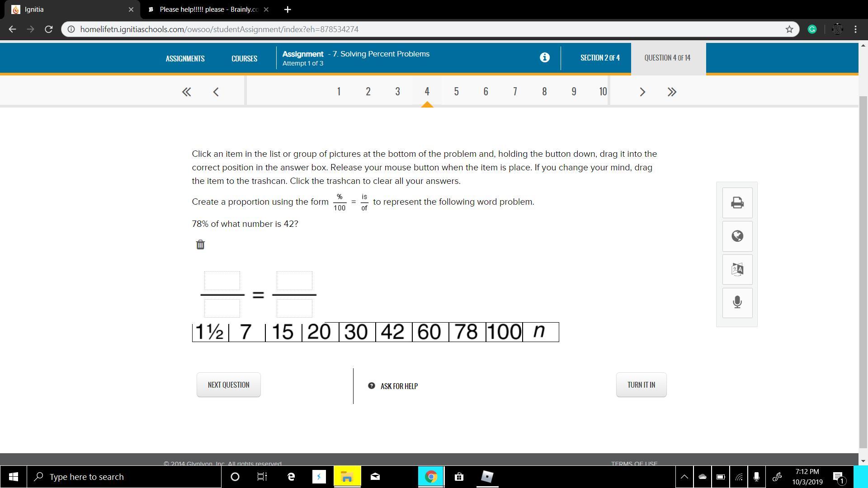The image size is (868, 488).
Task: Bookmark page with the star icon
Action: click(789, 29)
